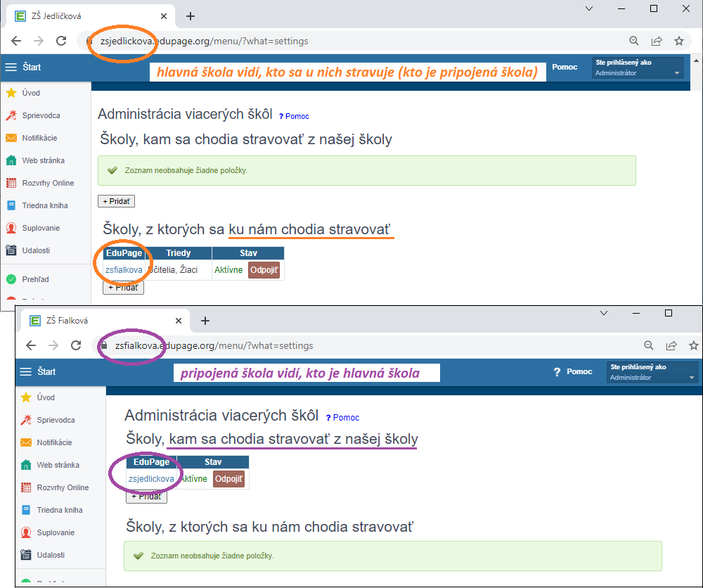Screen dimensions: 703x588
Task: Maximize the ZŠ Jedličková window
Action: [654, 8]
